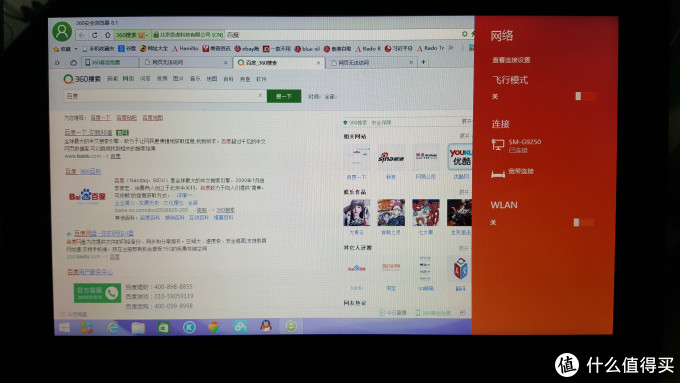Open the 谷歌 bookmark
The height and width of the screenshot is (383, 680).
(x=127, y=49)
